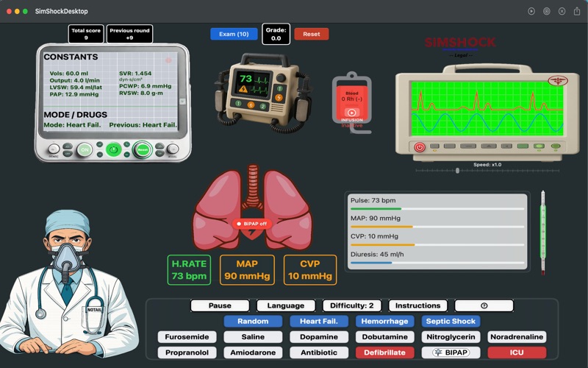The height and width of the screenshot is (368, 588).
Task: Click the defibrillator device image
Action: tap(264, 93)
